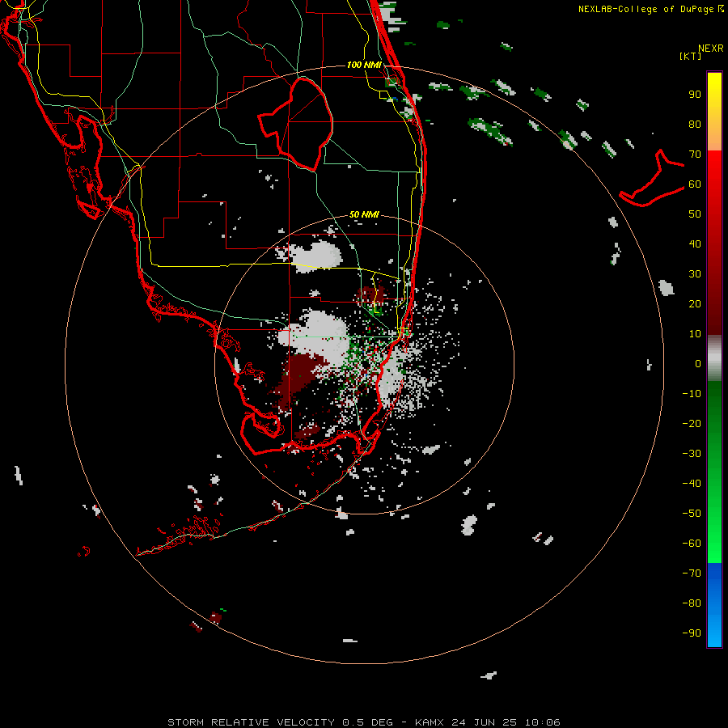Click the -40 value on the velocity scale
The height and width of the screenshot is (728, 728).
[x=692, y=484]
